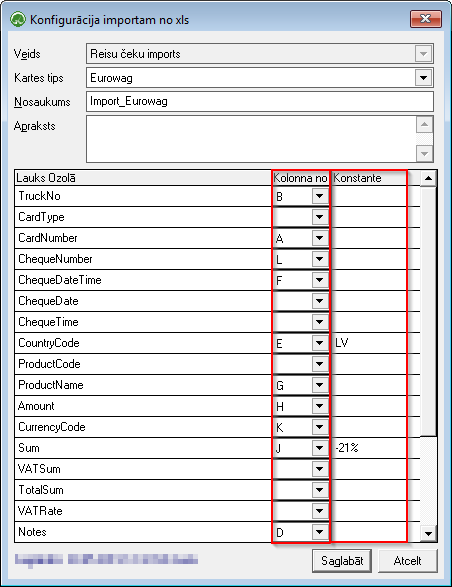This screenshot has width=452, height=587.
Task: Click the Kolonna no column header
Action: point(300,178)
